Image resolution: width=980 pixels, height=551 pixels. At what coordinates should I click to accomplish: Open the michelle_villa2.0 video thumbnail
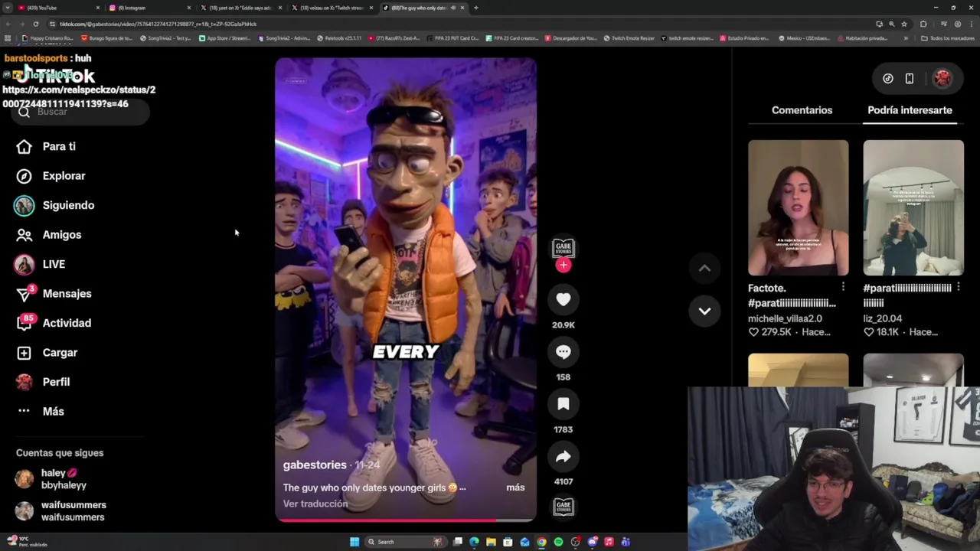tap(798, 207)
